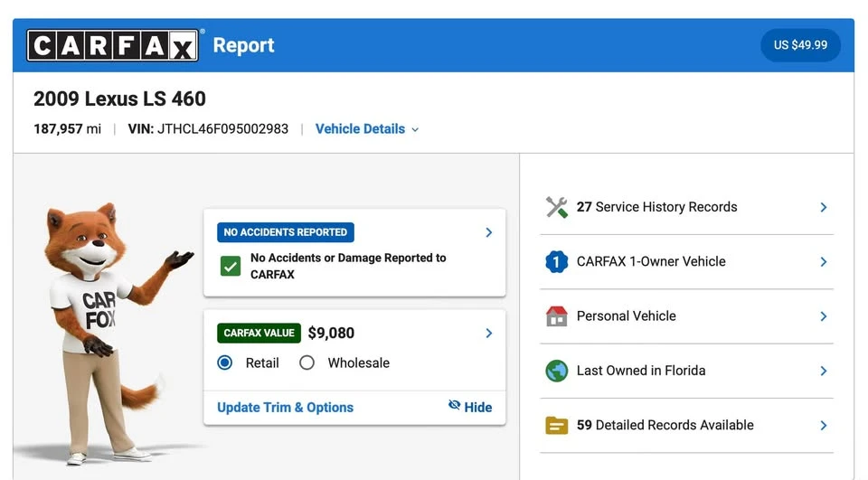Click the VIN JTHCL46F095002983
This screenshot has height=480, width=868.
pyautogui.click(x=208, y=129)
